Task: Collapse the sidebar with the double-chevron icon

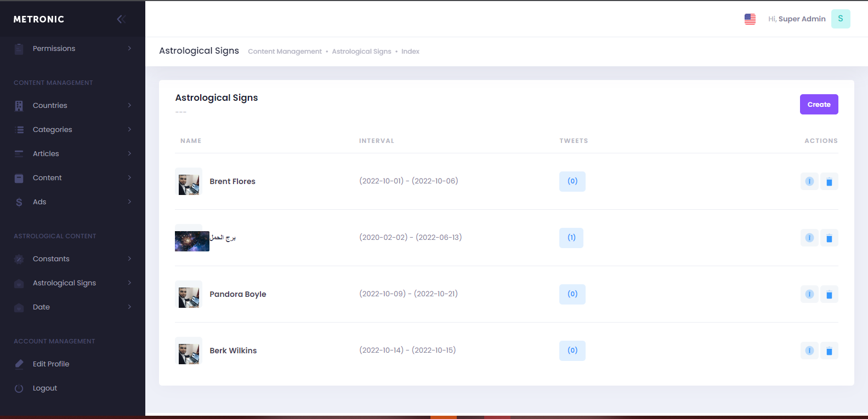Action: 121,19
